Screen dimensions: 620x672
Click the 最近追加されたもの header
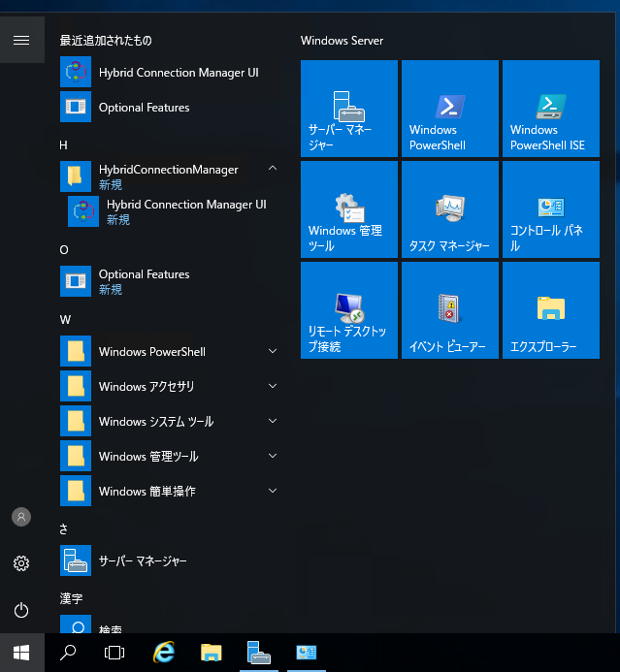(106, 41)
